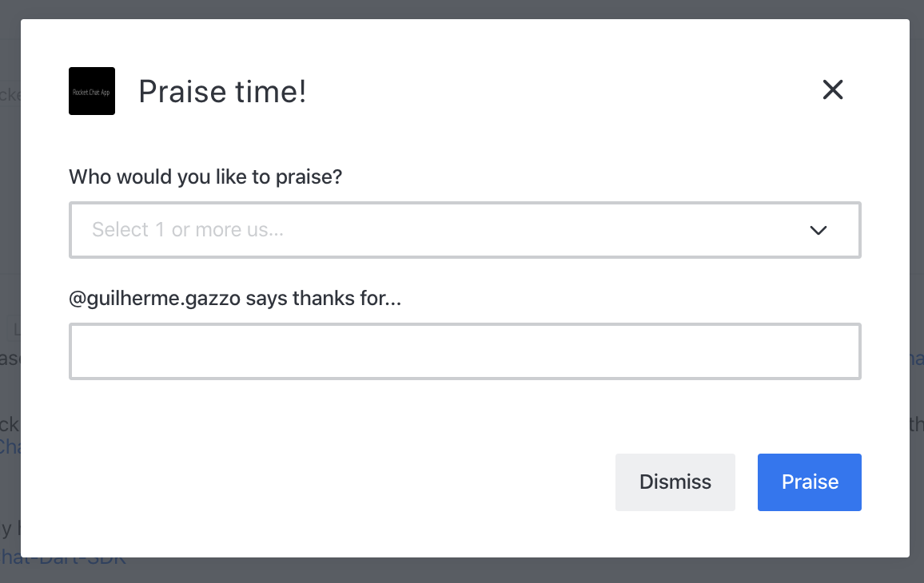Expand the user selection chevron arrow
Image resolution: width=924 pixels, height=583 pixels.
[818, 230]
